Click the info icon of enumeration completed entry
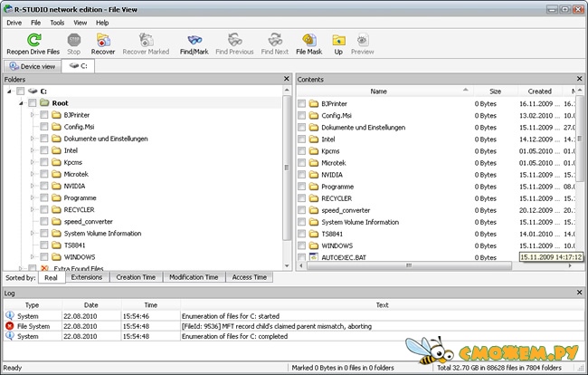Screen dimensions: 588x375 click(x=10, y=336)
